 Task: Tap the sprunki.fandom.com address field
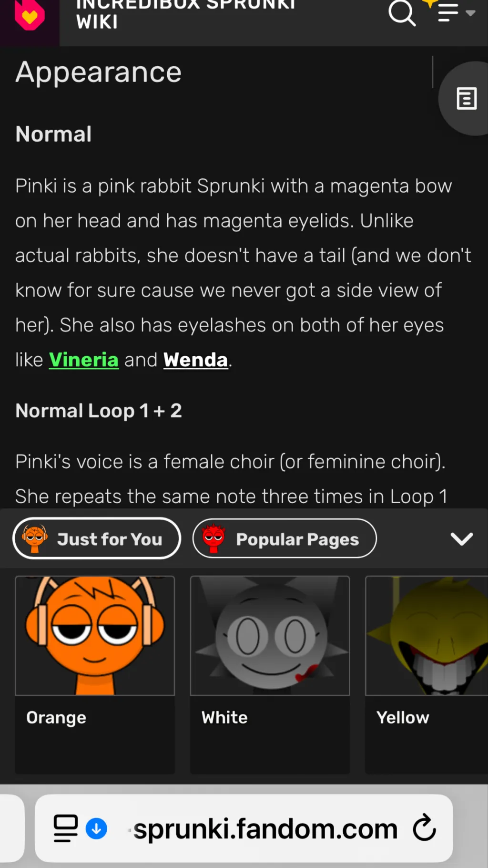click(244, 828)
